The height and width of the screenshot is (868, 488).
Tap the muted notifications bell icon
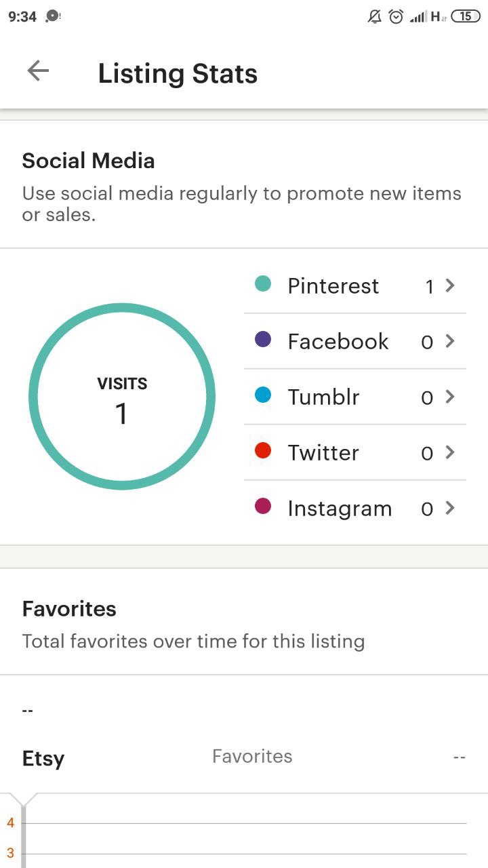pyautogui.click(x=374, y=16)
